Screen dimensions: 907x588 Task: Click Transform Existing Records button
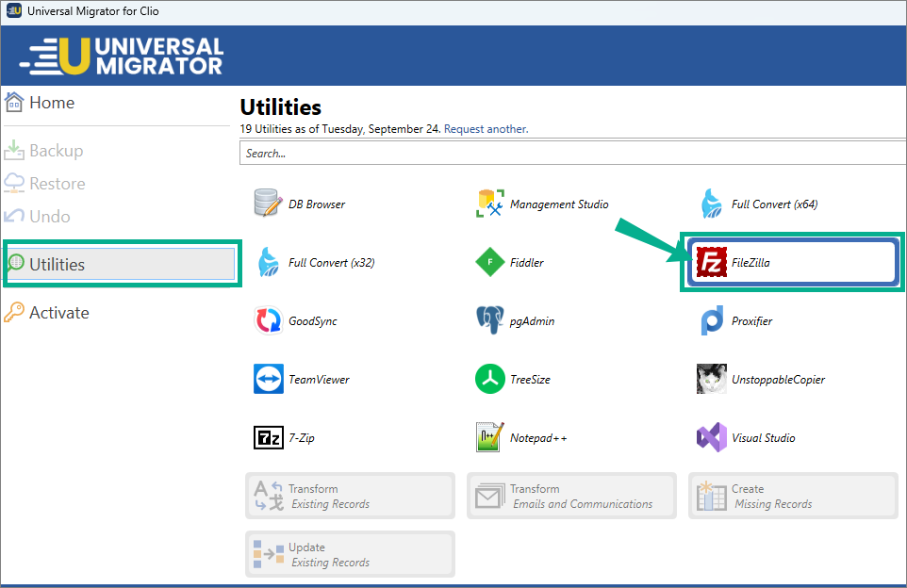(x=350, y=496)
